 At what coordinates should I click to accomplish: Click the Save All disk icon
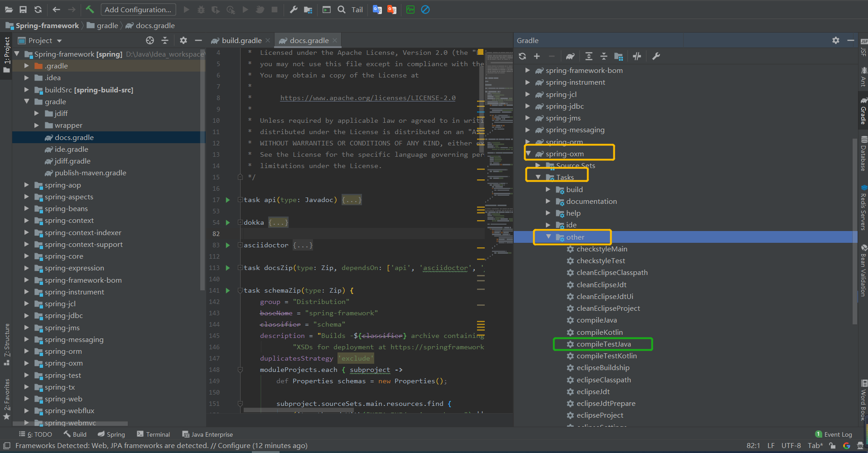click(x=23, y=10)
